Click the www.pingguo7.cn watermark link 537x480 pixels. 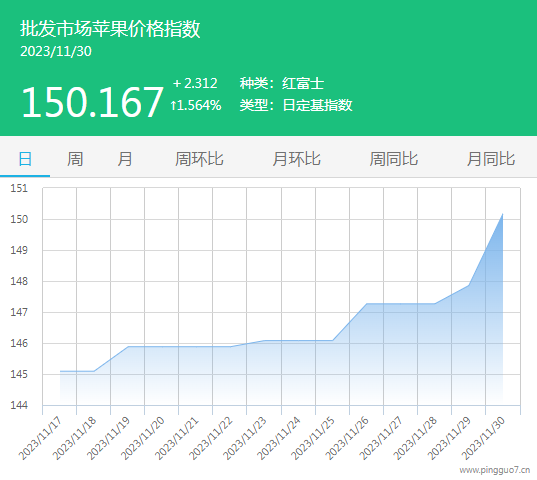coord(495,470)
